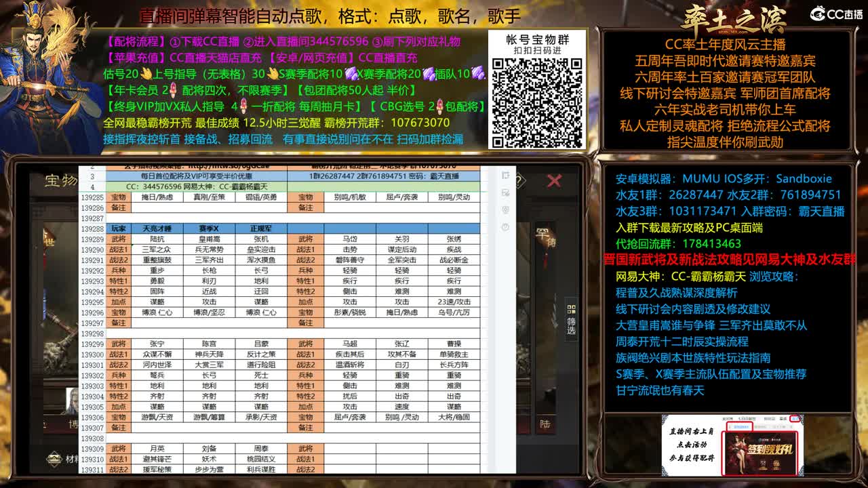Select the cell 兵无常势
The height and width of the screenshot is (488, 868).
tap(210, 250)
